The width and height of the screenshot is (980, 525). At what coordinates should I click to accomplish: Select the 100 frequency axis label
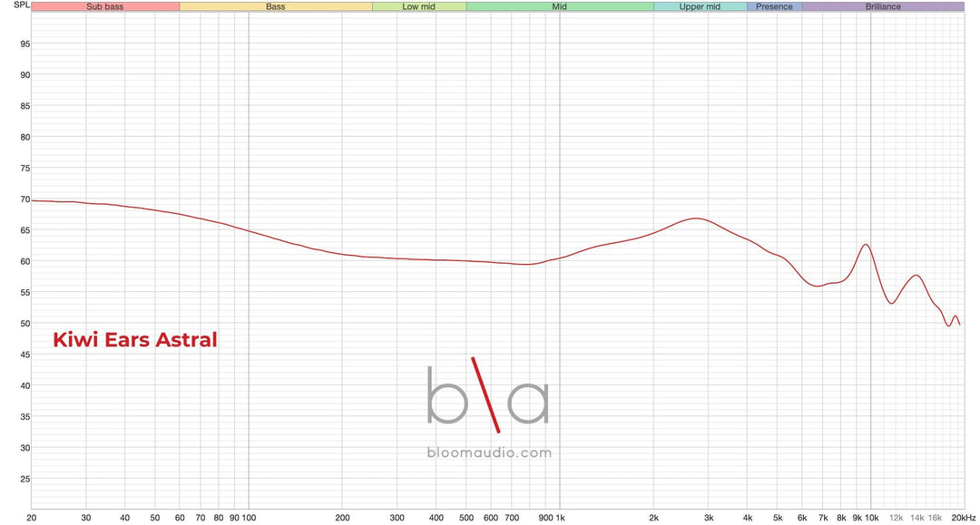[x=249, y=518]
